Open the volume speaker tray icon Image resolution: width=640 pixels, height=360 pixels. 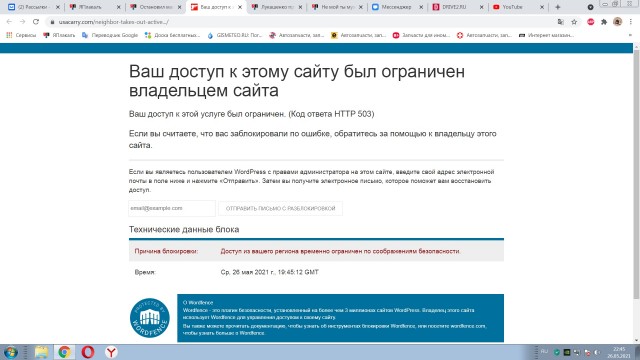click(597, 352)
